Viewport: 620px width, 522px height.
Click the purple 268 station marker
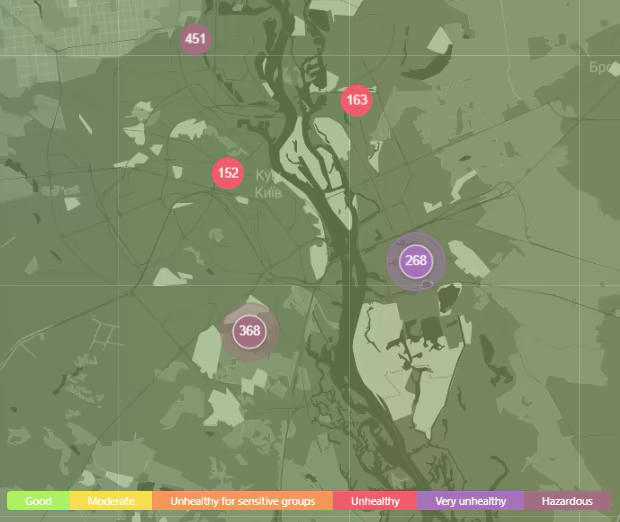[415, 261]
